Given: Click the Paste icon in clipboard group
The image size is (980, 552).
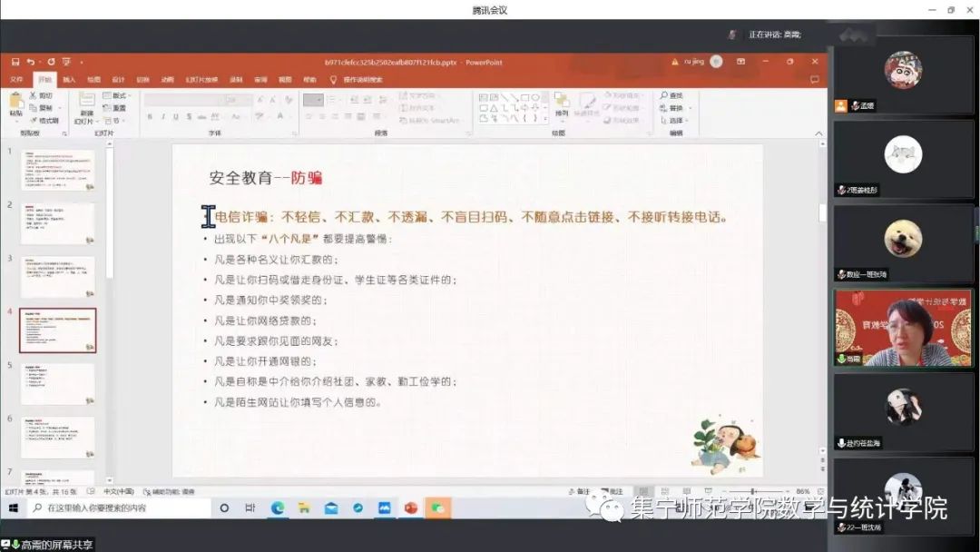Looking at the screenshot, I should (x=15, y=104).
